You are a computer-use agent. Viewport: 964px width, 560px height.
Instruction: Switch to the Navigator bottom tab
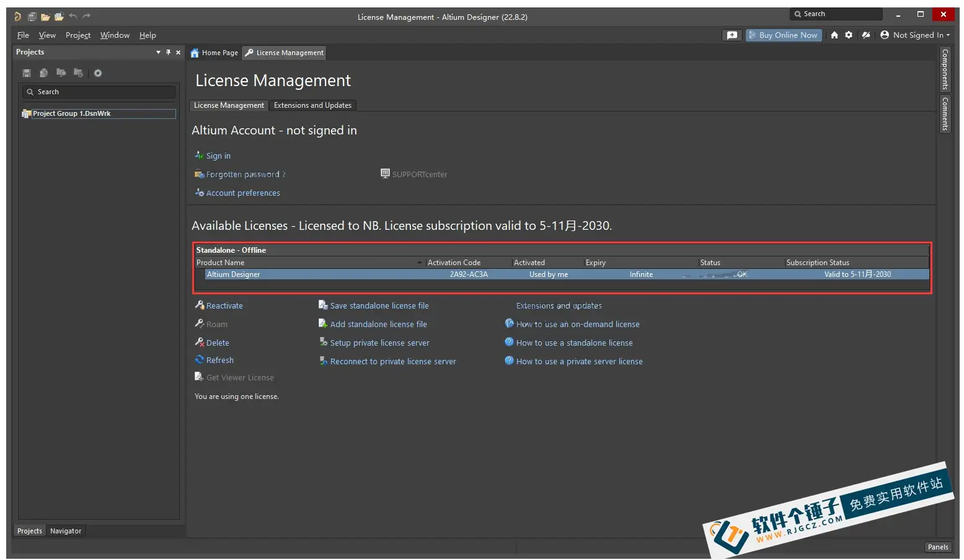66,531
